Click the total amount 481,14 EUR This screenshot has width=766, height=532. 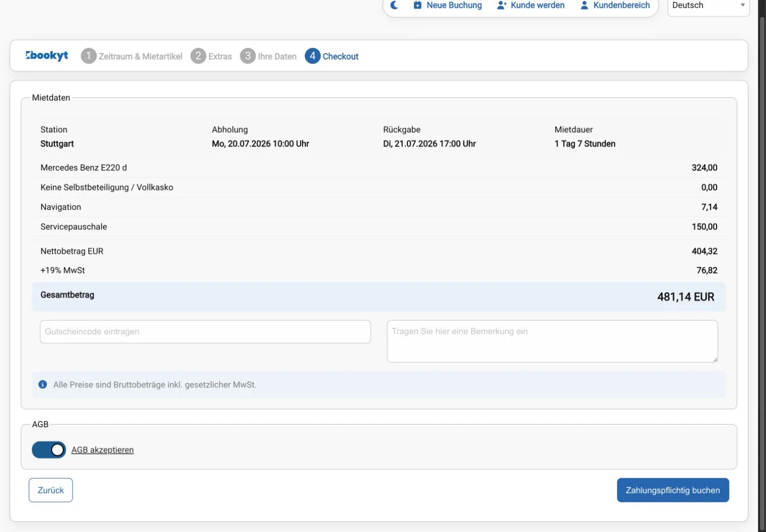click(x=686, y=297)
